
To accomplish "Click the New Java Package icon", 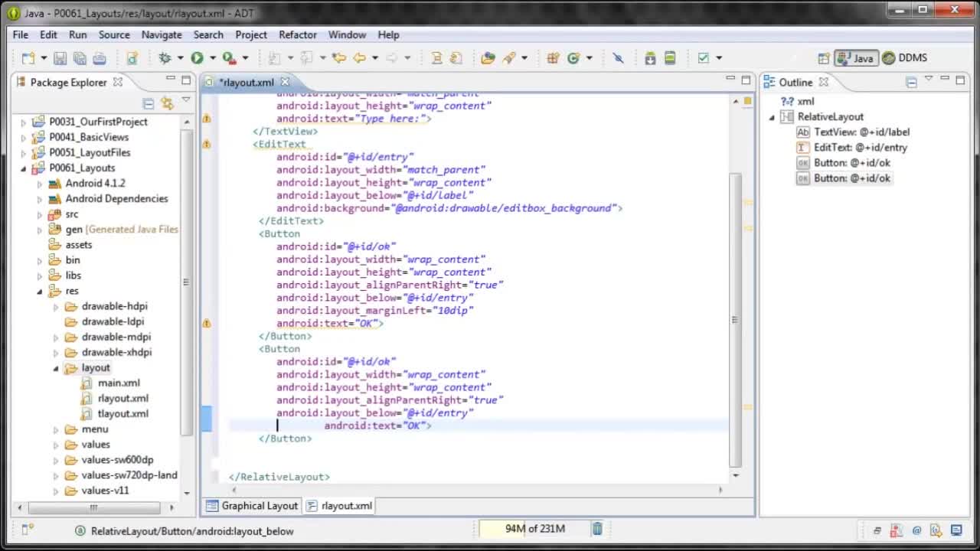I will (553, 58).
